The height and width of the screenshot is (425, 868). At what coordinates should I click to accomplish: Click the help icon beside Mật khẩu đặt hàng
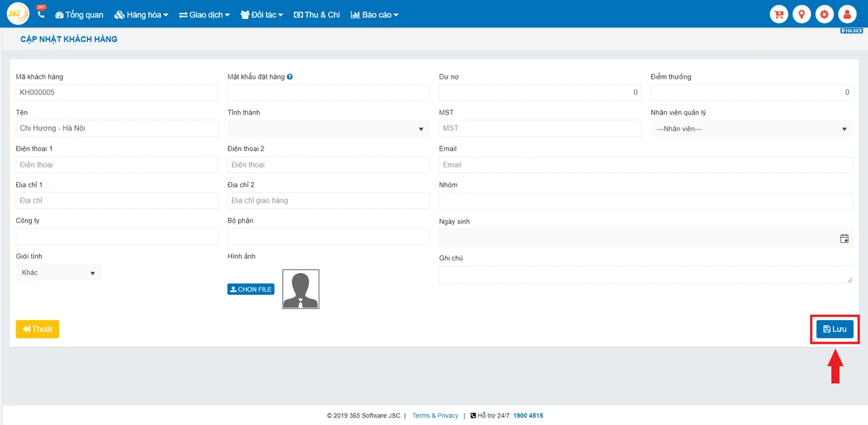pyautogui.click(x=290, y=77)
